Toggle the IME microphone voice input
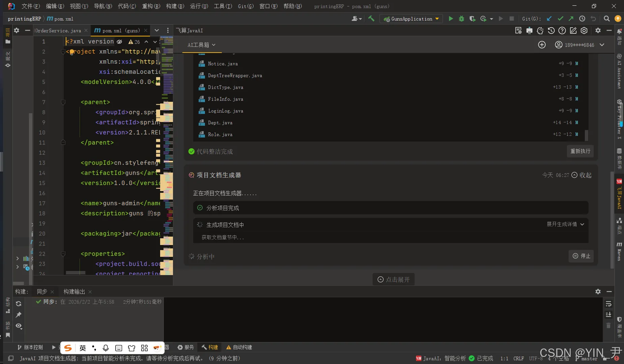624x364 pixels. tap(106, 348)
